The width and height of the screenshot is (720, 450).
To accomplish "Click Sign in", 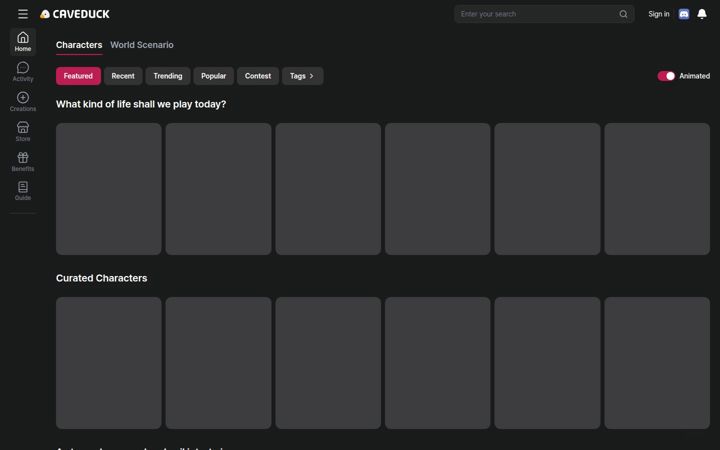I will point(658,14).
